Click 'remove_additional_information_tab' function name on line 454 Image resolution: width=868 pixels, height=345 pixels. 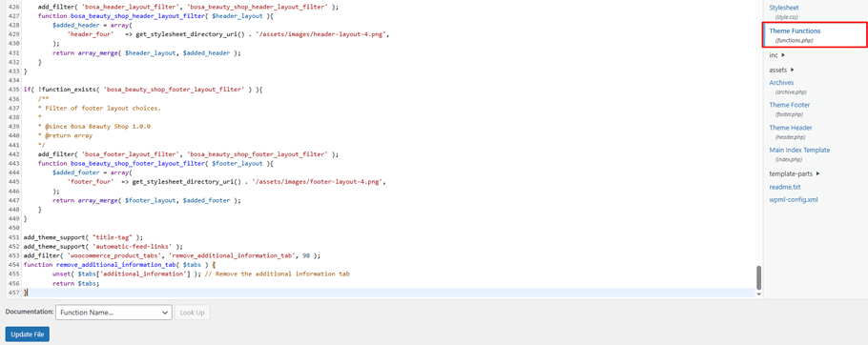(x=118, y=265)
